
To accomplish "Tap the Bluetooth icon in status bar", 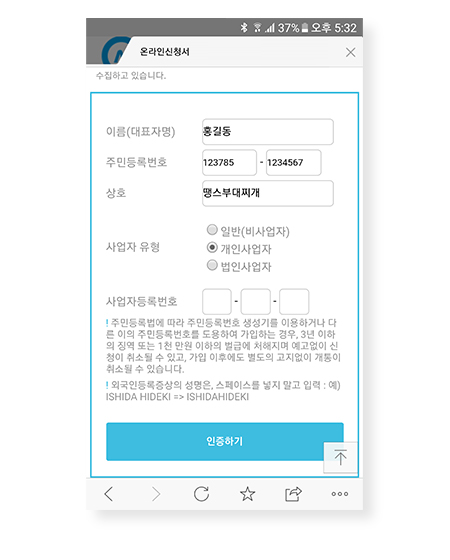I will point(244,28).
